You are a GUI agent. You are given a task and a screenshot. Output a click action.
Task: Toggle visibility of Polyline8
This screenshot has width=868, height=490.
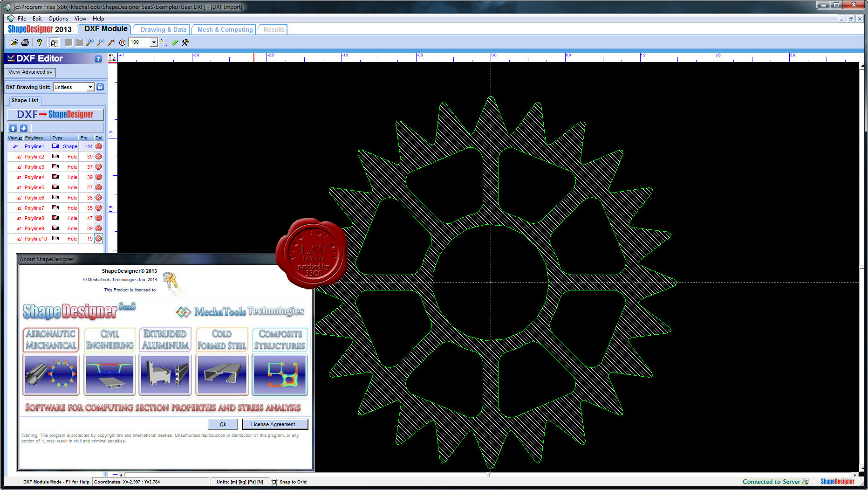(x=19, y=219)
